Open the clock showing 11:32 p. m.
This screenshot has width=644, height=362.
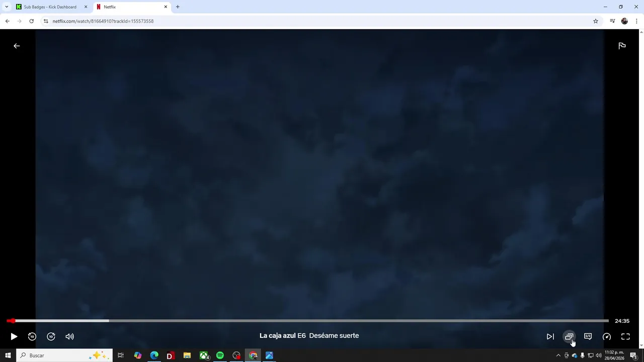(x=614, y=355)
